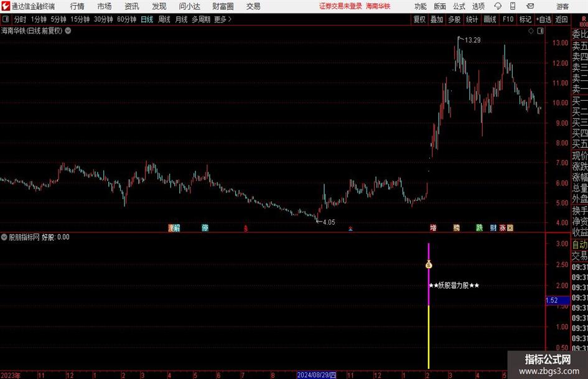
Task: Click the Tongdaxin red logo icon
Action: [5, 6]
